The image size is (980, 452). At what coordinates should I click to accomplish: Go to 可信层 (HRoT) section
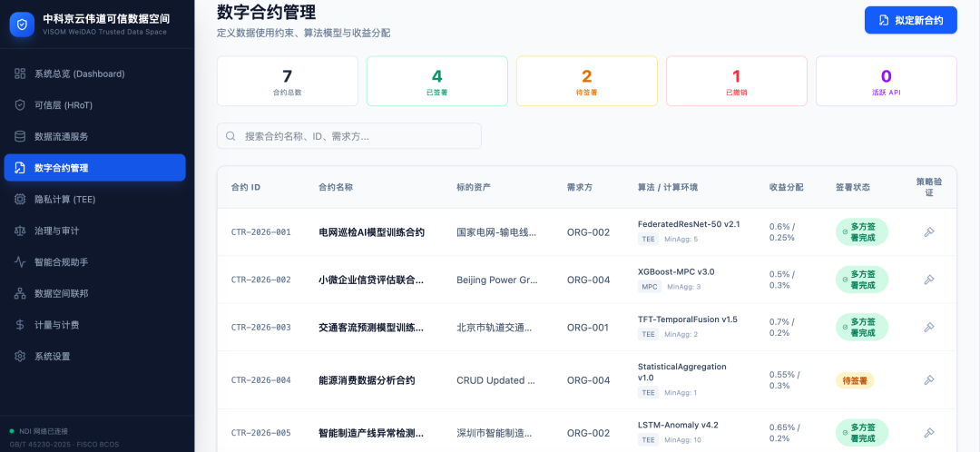pos(94,105)
